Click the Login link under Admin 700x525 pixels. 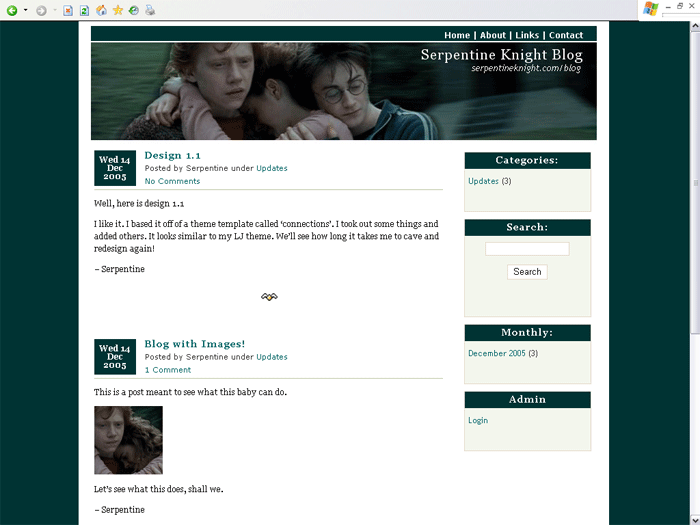click(x=478, y=421)
